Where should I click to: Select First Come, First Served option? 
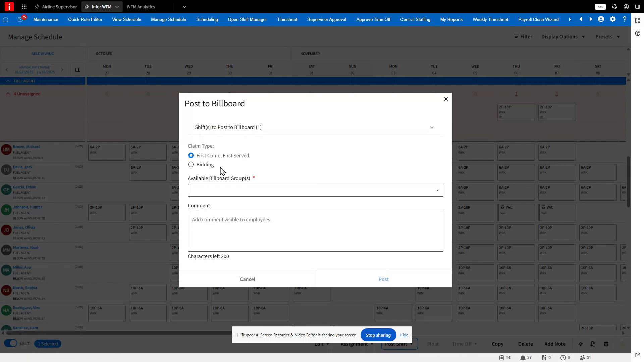pos(191,155)
